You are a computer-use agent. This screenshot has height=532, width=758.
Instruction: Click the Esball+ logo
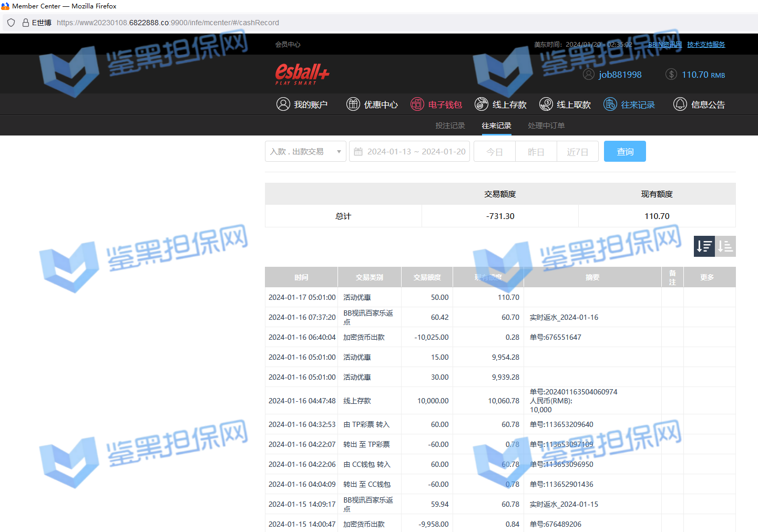[302, 74]
